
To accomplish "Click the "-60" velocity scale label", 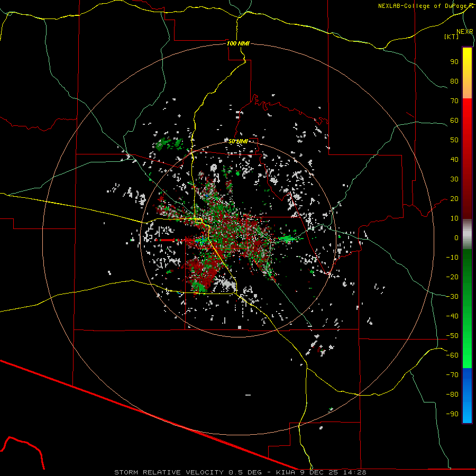I will click(452, 355).
